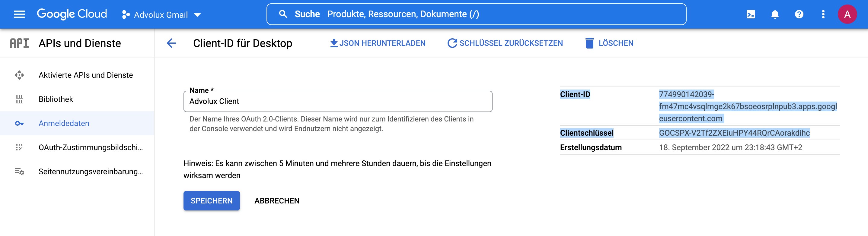Click the trash can icon

coord(589,43)
